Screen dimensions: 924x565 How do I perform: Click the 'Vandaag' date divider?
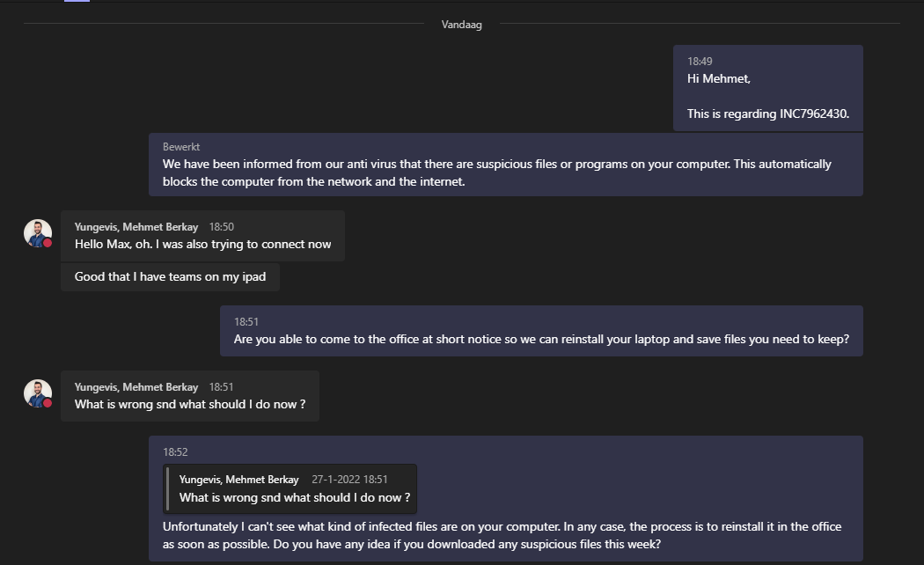point(461,25)
